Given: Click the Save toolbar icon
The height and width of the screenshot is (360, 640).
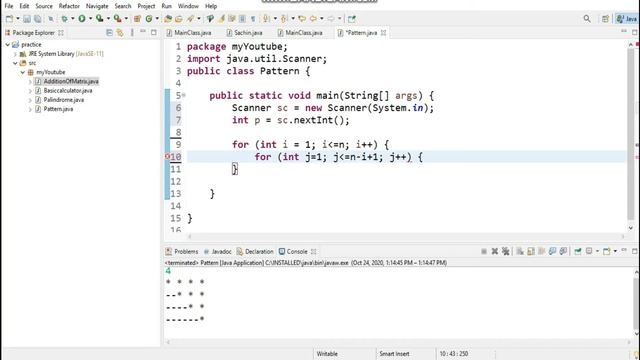Looking at the screenshot, I should click(27, 18).
